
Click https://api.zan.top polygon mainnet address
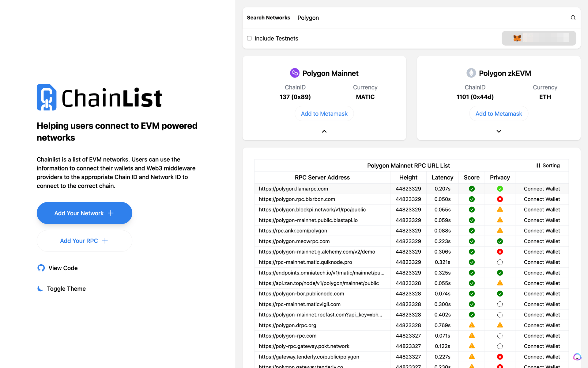tap(319, 283)
